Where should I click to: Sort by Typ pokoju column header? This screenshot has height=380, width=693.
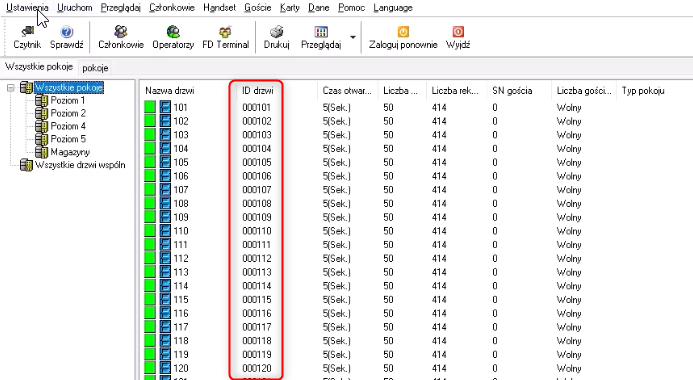point(643,91)
